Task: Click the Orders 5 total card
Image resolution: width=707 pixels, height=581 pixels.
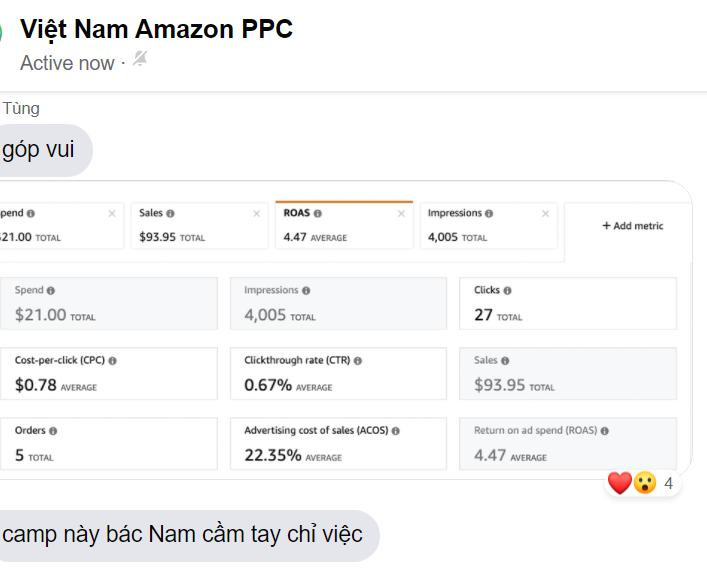Action: (108, 443)
